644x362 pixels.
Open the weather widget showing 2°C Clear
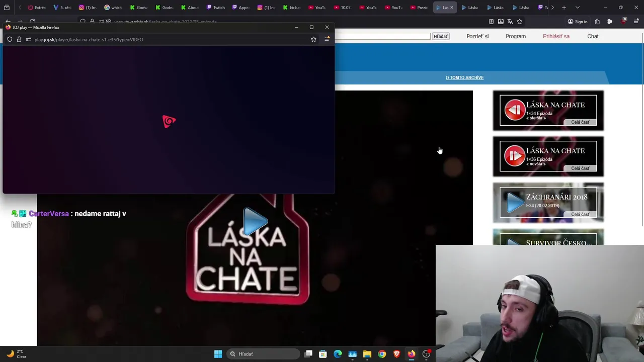tap(16, 354)
